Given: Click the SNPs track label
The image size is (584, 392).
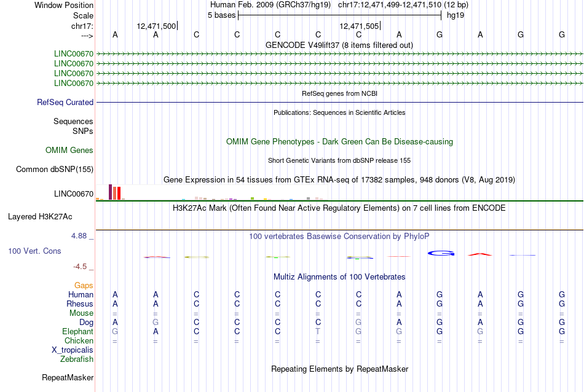Looking at the screenshot, I should (x=83, y=131).
